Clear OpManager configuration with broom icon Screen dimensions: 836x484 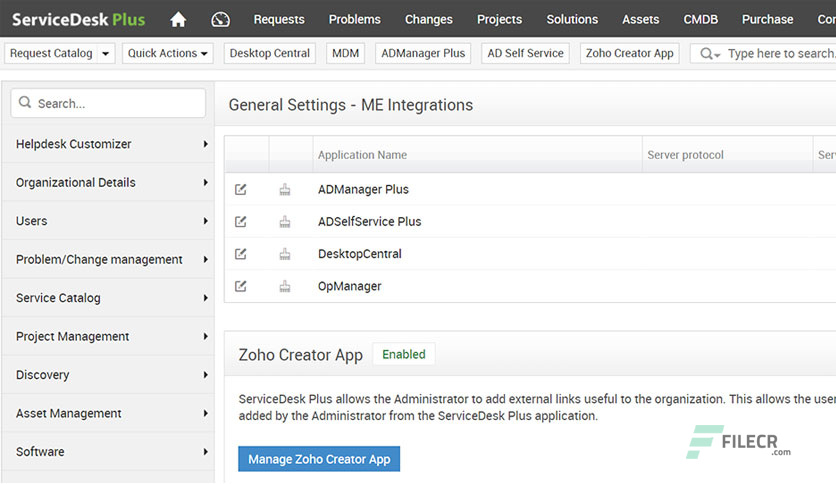click(285, 286)
